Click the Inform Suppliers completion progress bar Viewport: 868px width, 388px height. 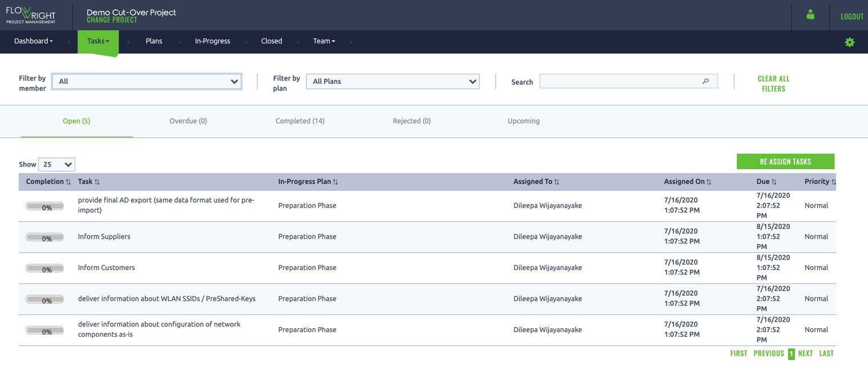(44, 238)
